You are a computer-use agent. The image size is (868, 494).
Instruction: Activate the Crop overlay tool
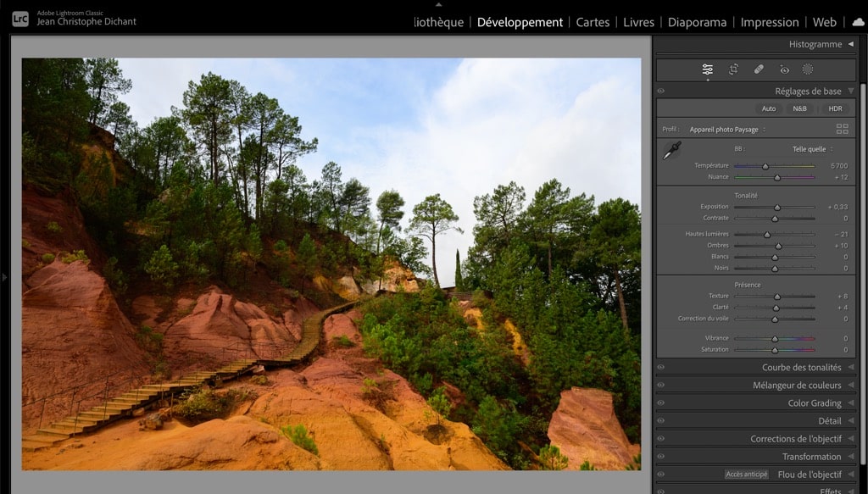pyautogui.click(x=733, y=69)
